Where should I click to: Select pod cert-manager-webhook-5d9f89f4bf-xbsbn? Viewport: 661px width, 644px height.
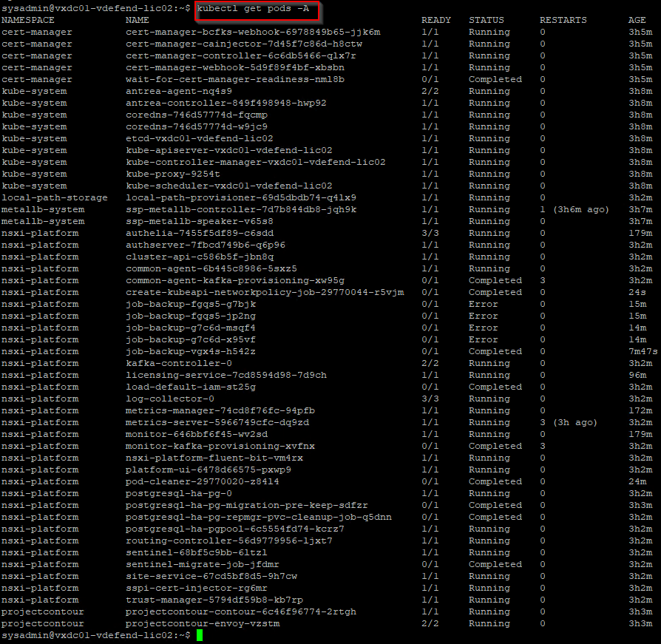235,67
